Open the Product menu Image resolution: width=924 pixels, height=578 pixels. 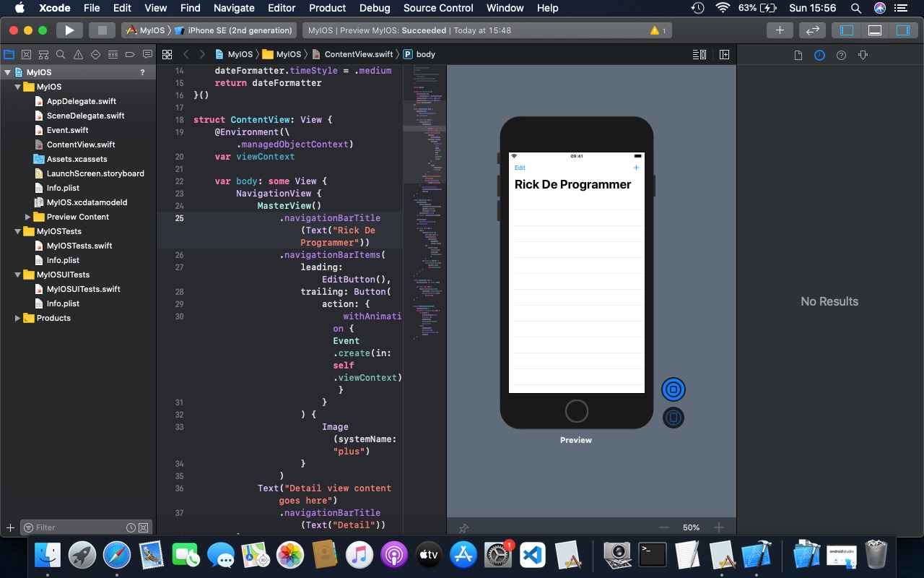pyautogui.click(x=327, y=8)
